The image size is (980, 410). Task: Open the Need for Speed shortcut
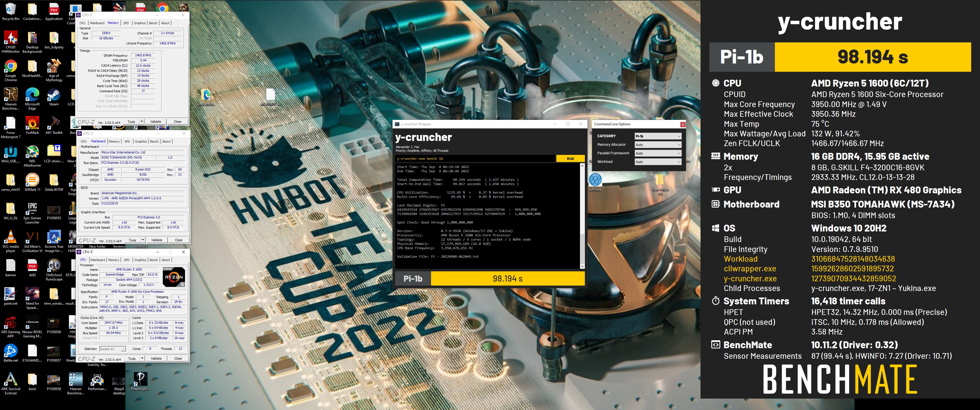[x=32, y=299]
